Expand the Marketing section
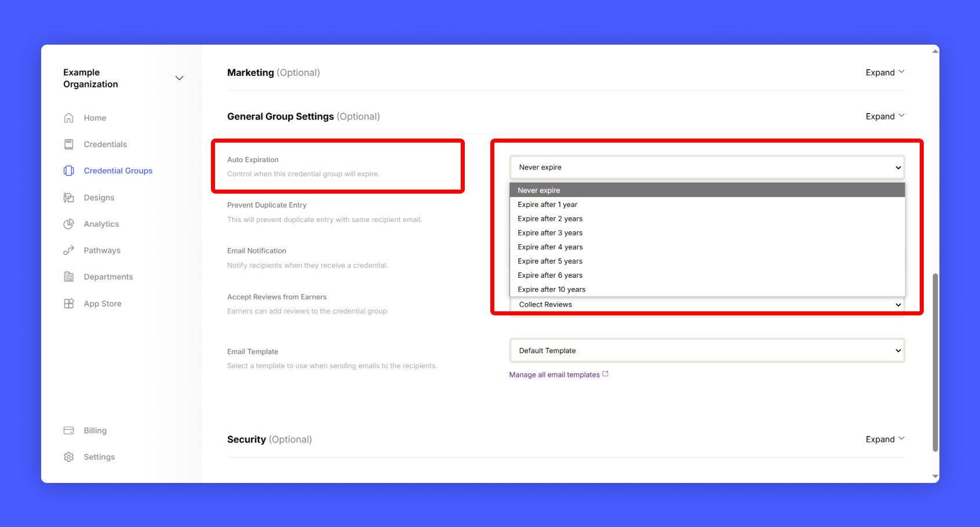This screenshot has height=527, width=980. click(884, 72)
